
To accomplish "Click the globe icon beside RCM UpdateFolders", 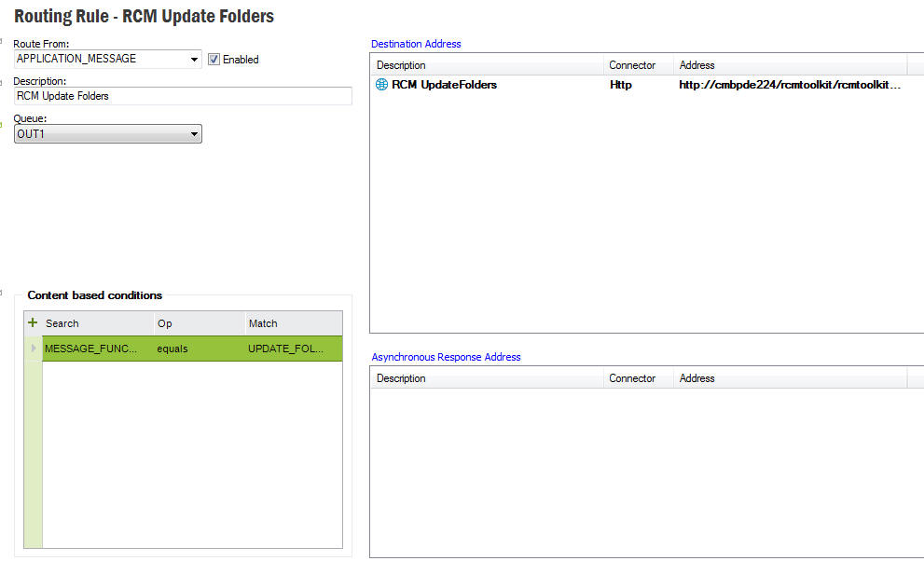I will [381, 85].
